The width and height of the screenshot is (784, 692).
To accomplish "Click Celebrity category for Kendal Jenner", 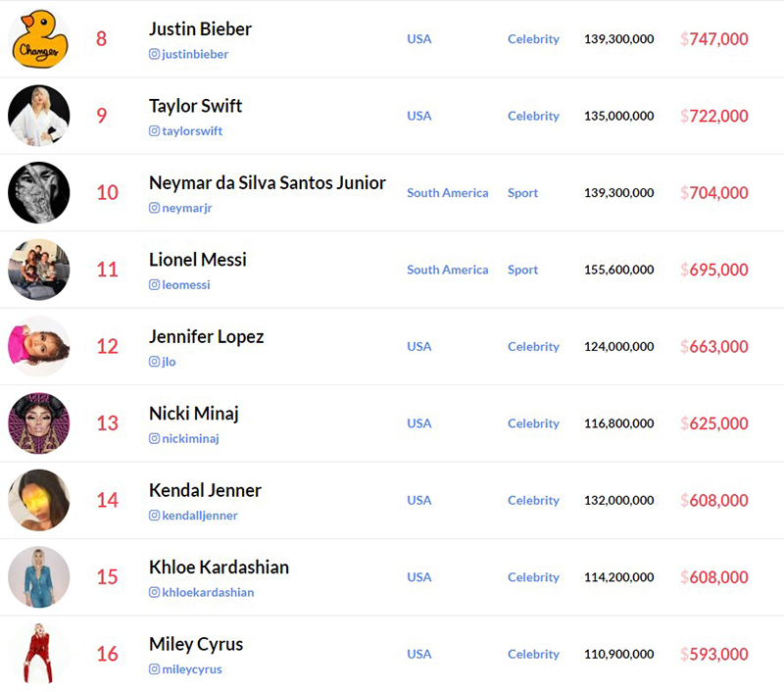I will coord(533,500).
